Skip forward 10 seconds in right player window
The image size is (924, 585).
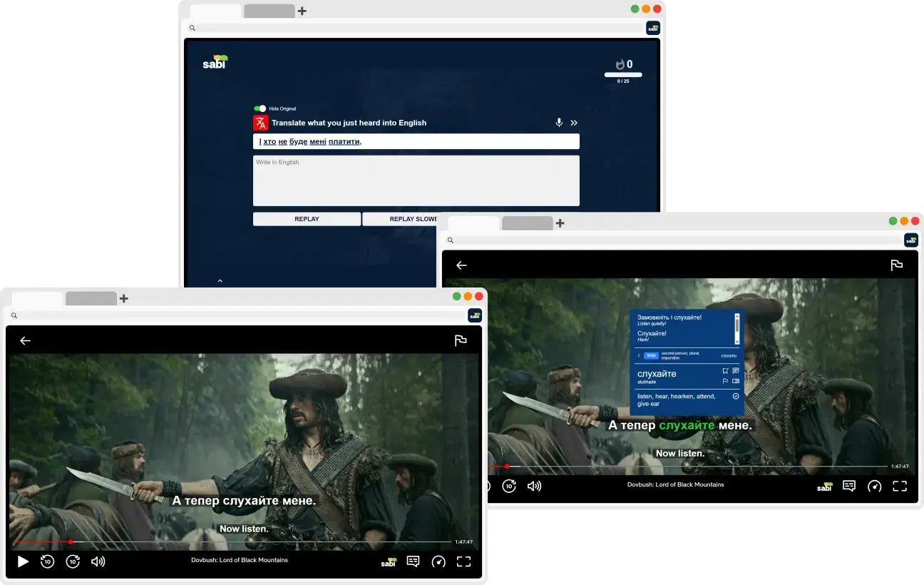(x=509, y=486)
